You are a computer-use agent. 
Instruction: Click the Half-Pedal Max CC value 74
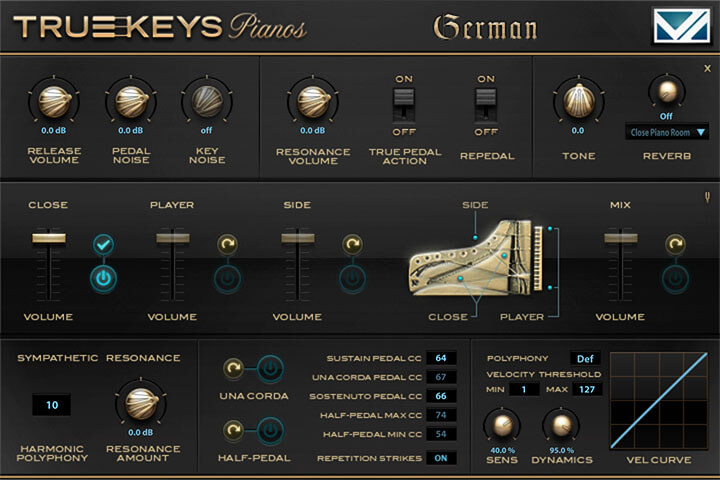[441, 415]
